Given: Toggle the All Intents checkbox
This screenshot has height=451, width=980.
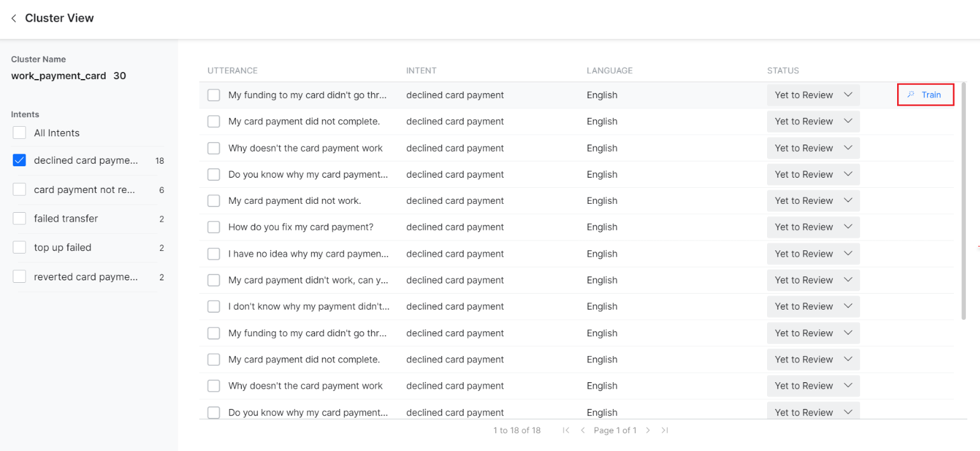Looking at the screenshot, I should (x=20, y=133).
